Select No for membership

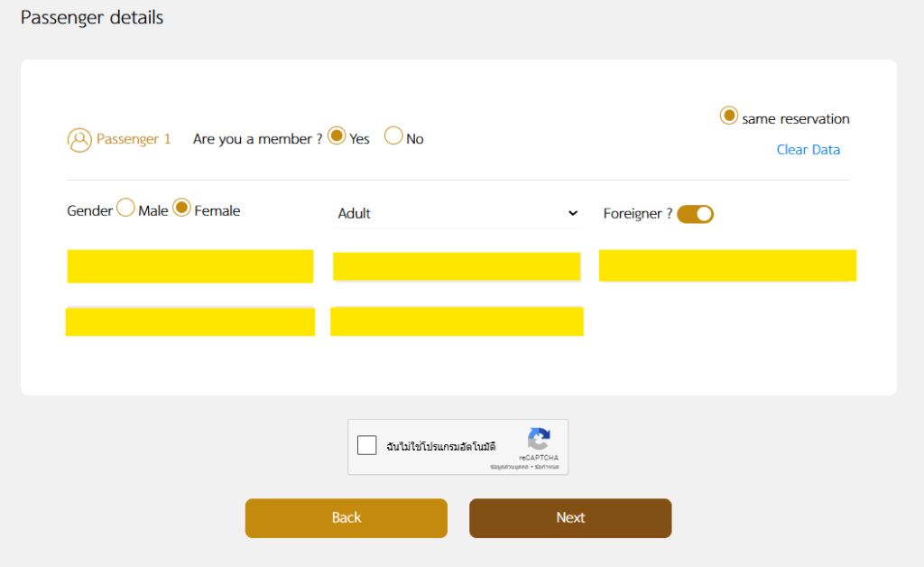[393, 136]
